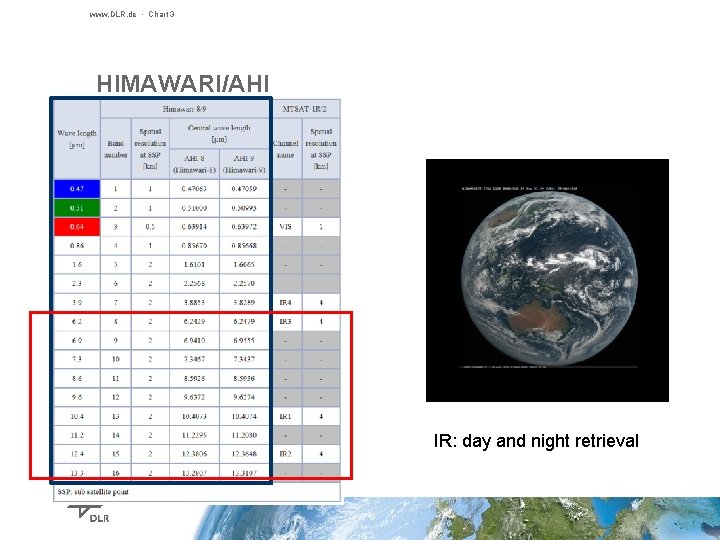Click 'IR: day and night retrieval' caption

tap(536, 441)
